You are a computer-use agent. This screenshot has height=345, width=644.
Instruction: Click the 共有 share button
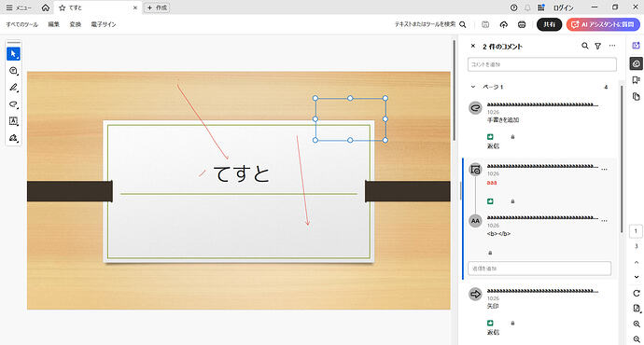[x=549, y=24]
